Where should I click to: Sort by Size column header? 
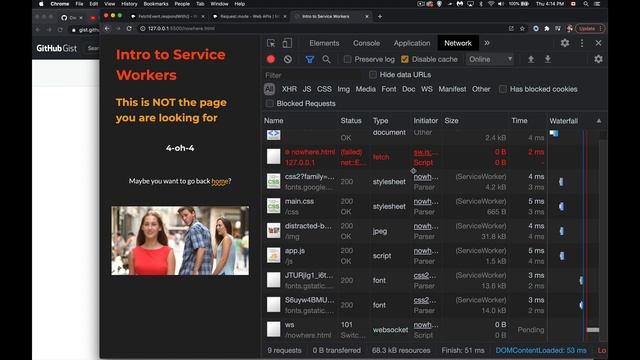tap(451, 121)
